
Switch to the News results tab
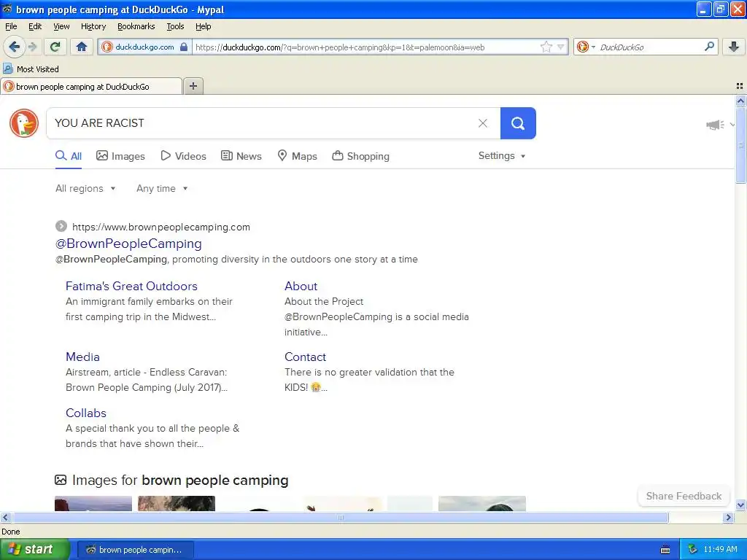pos(241,156)
